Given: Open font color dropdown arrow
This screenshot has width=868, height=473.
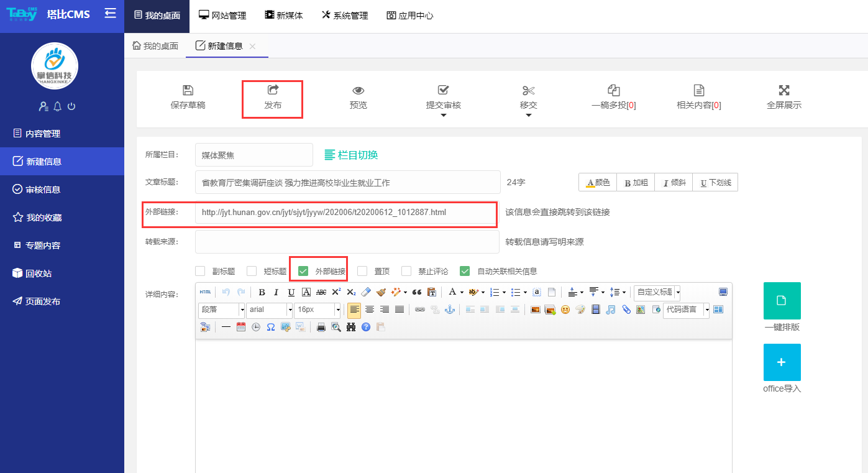Looking at the screenshot, I should pyautogui.click(x=462, y=292).
